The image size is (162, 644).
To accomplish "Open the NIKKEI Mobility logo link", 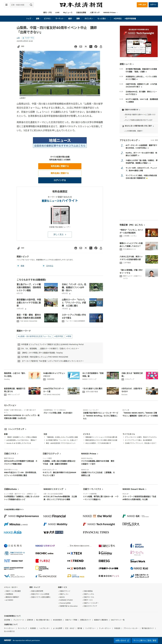I will point(55,524).
